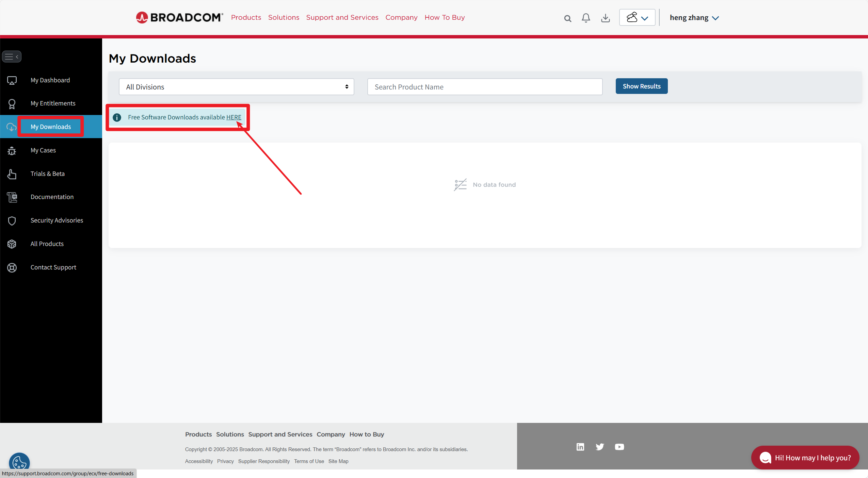Click the My Dashboard monitor icon

pyautogui.click(x=12, y=80)
